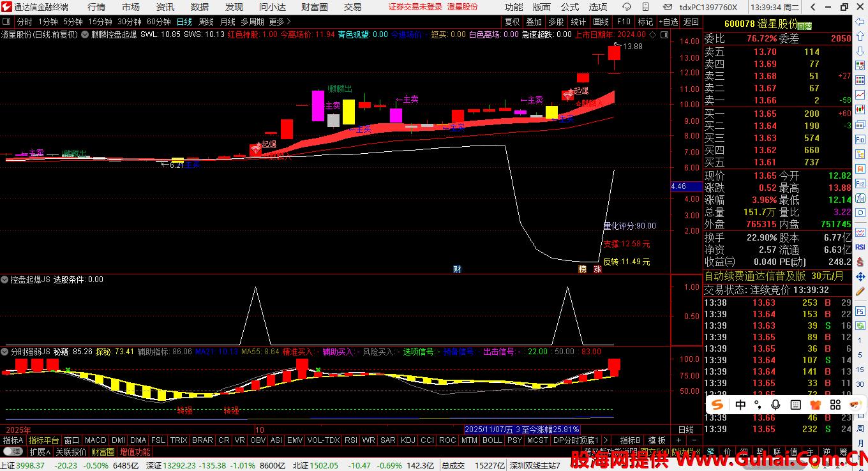Image resolution: width=868 pixels, height=471 pixels.
Task: Select the 60分钟 period tab
Action: pyautogui.click(x=158, y=22)
